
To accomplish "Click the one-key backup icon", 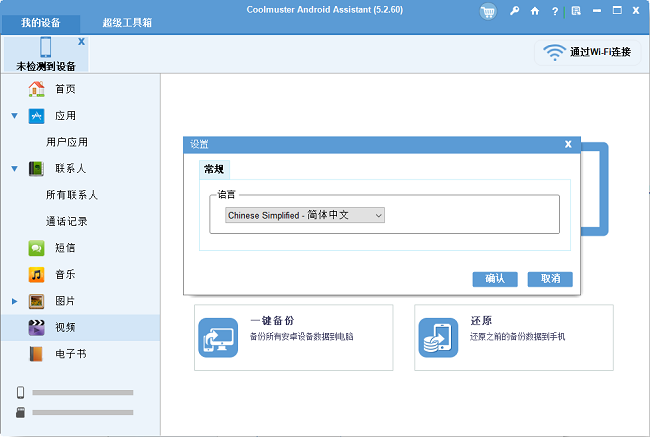I will 218,337.
